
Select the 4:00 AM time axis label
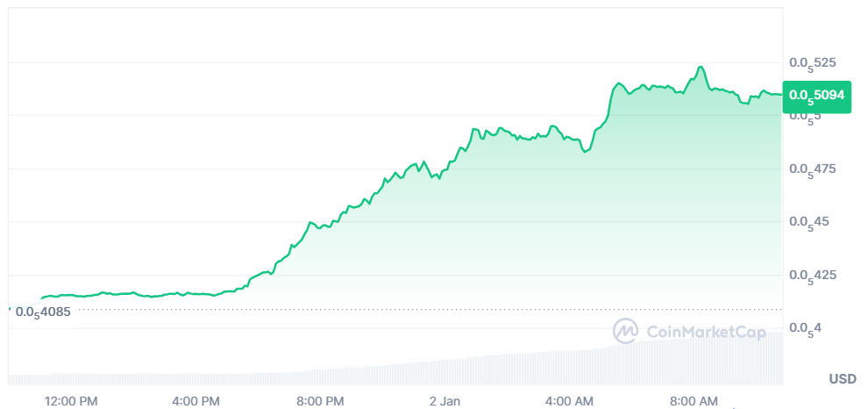click(x=569, y=401)
